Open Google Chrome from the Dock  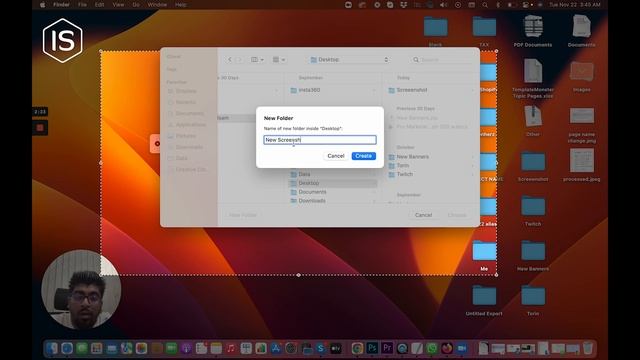357,348
